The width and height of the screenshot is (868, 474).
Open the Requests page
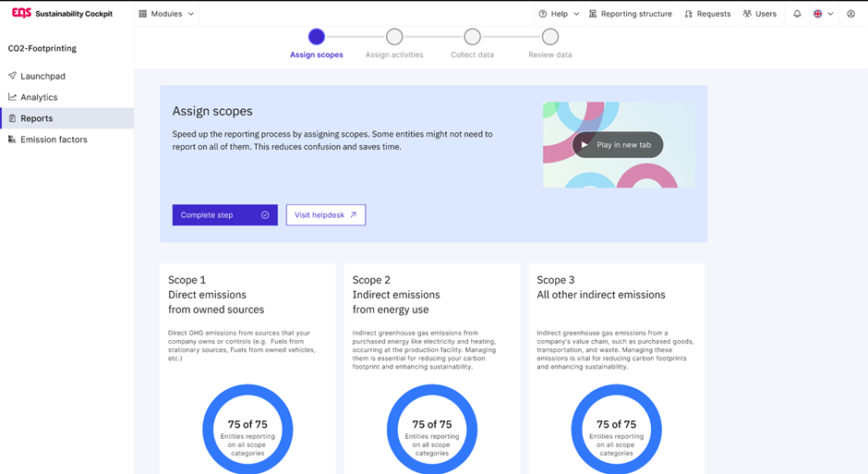(x=707, y=14)
